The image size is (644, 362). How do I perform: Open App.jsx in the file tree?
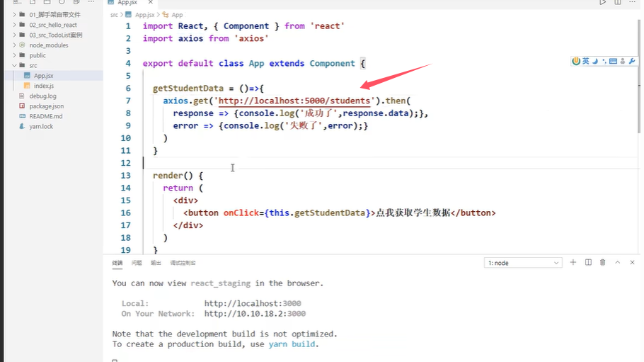tap(44, 76)
